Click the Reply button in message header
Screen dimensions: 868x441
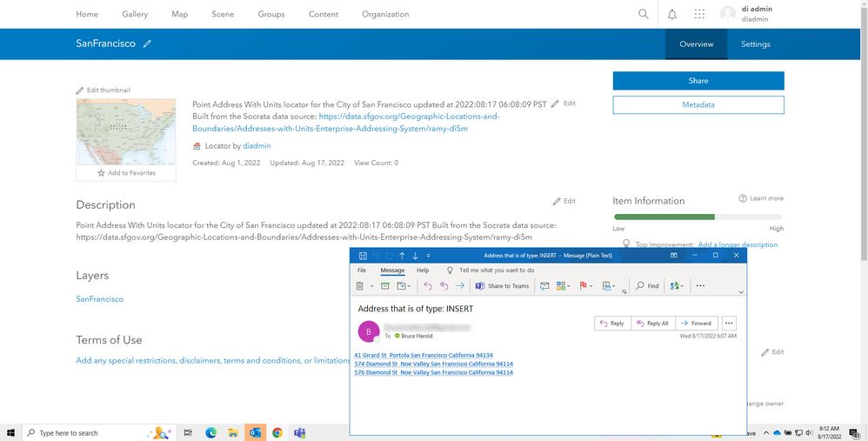coord(612,324)
